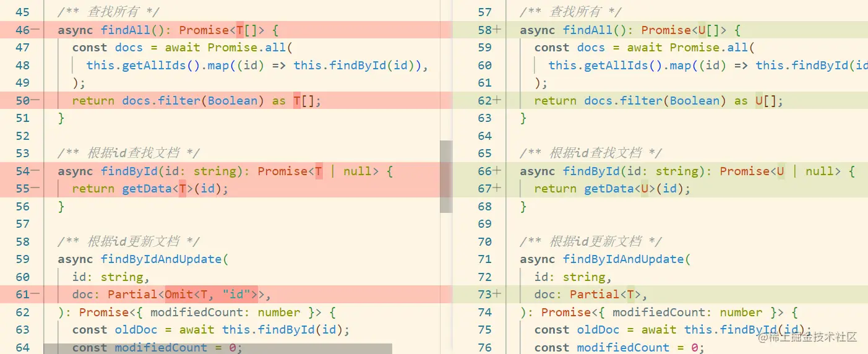The width and height of the screenshot is (868, 354).
Task: Click line number 75 in the gutter
Action: pos(485,330)
